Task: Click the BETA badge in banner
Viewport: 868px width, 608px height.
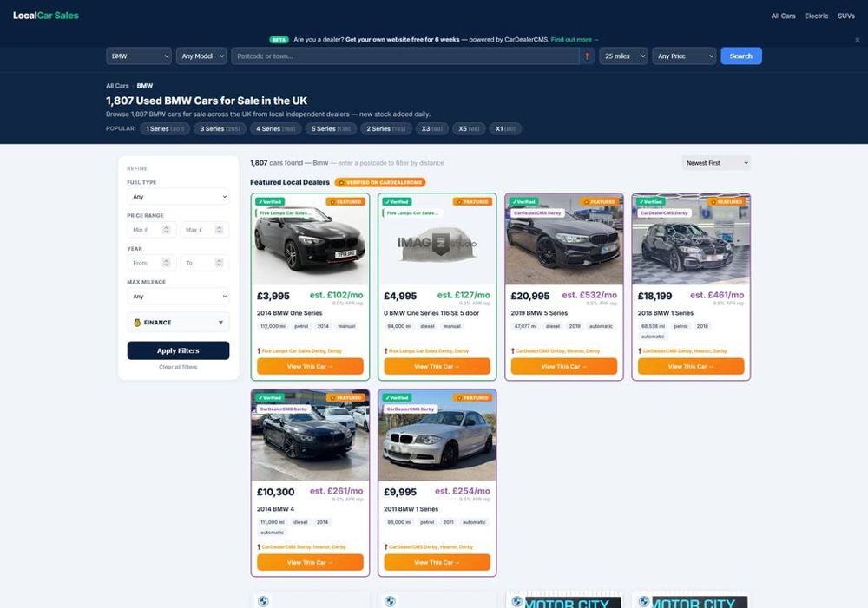Action: click(279, 40)
